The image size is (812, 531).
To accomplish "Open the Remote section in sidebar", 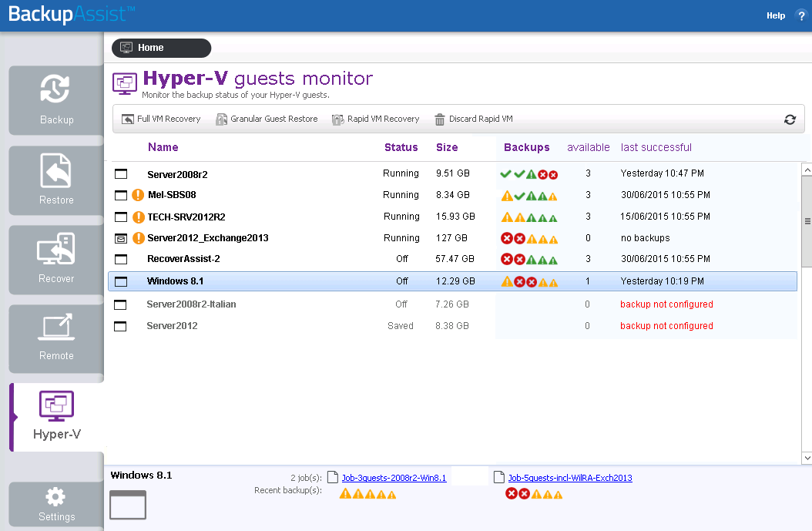I will click(x=56, y=339).
